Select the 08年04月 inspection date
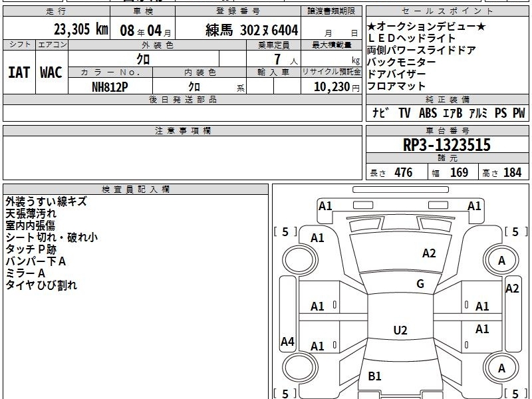Viewport: 532px width, 399px height. 146,31
